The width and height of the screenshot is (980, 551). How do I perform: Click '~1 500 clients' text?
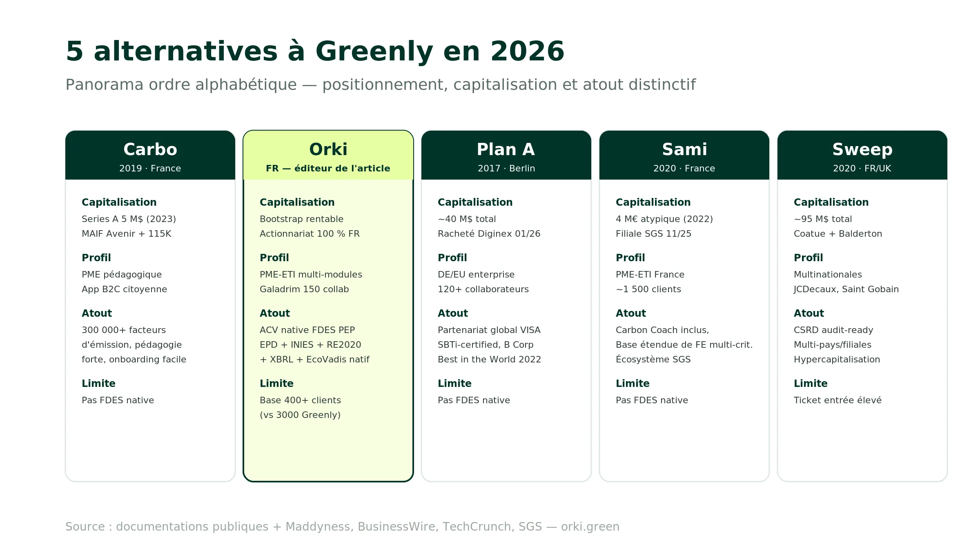[x=648, y=289]
